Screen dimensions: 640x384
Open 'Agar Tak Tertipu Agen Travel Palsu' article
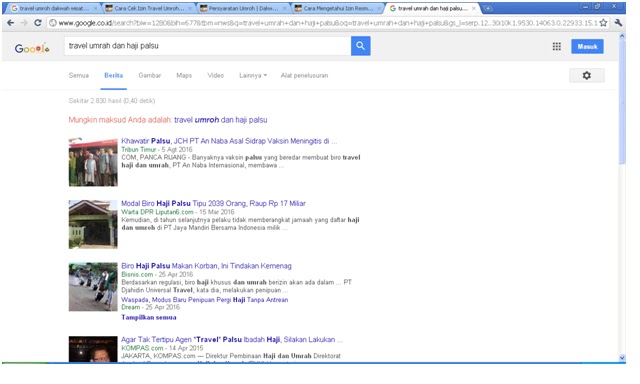pos(232,340)
